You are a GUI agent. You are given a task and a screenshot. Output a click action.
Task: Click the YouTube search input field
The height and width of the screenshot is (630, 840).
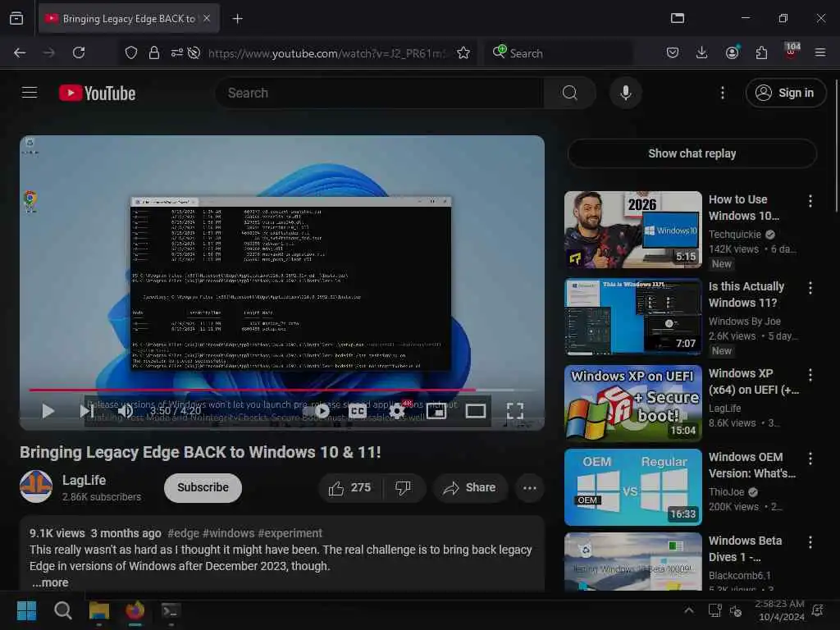pos(379,93)
